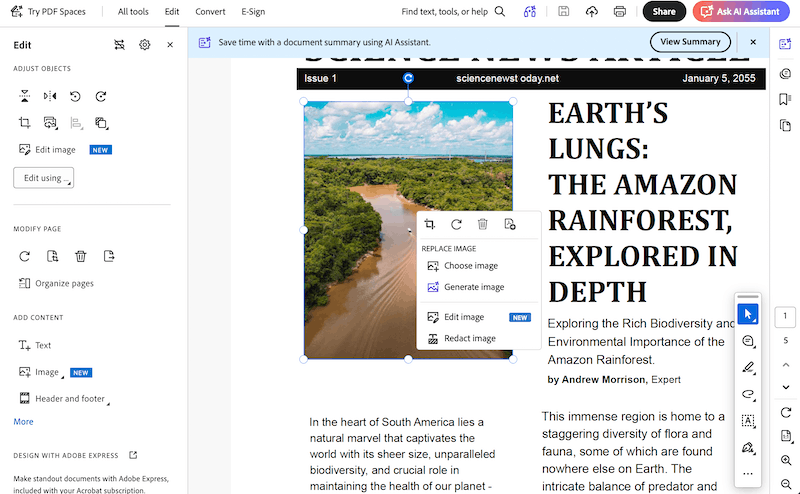Click the replace image icon in Adjust Objects
Viewport: 800px width, 494px height.
50,122
